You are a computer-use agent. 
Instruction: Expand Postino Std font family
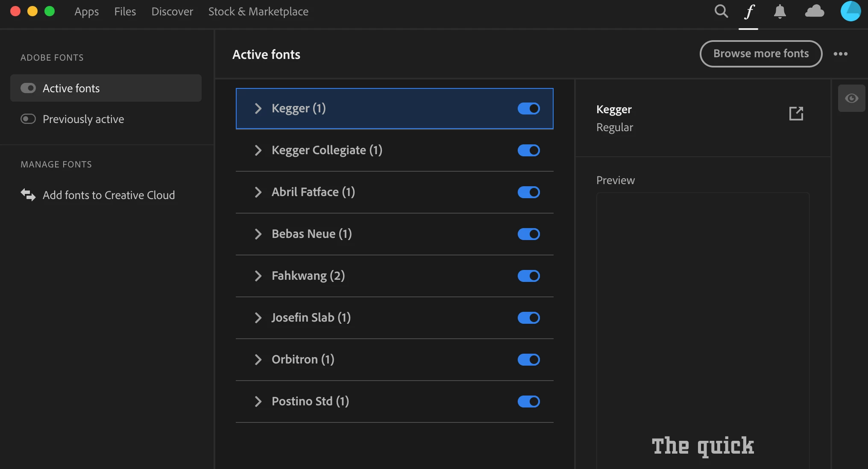tap(258, 402)
